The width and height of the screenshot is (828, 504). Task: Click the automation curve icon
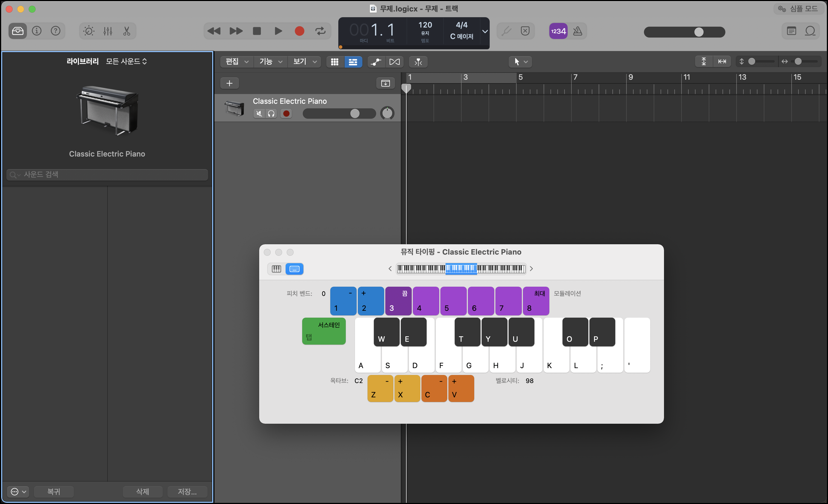pos(376,62)
